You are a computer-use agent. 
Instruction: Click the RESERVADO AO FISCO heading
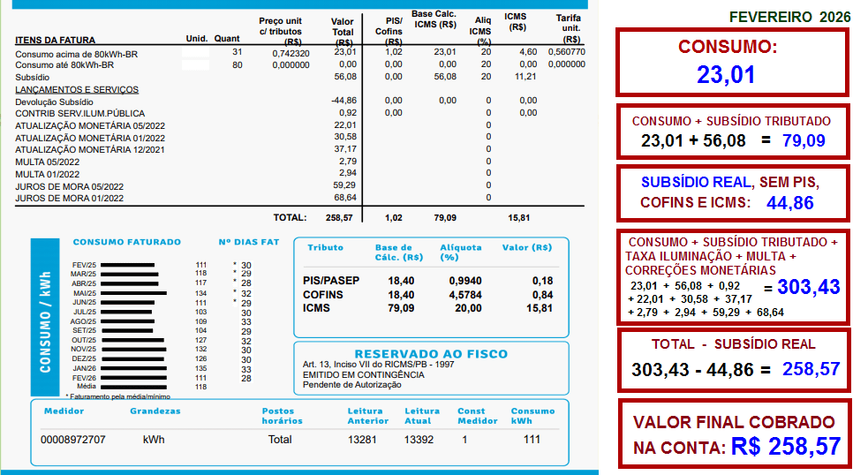pos(431,353)
